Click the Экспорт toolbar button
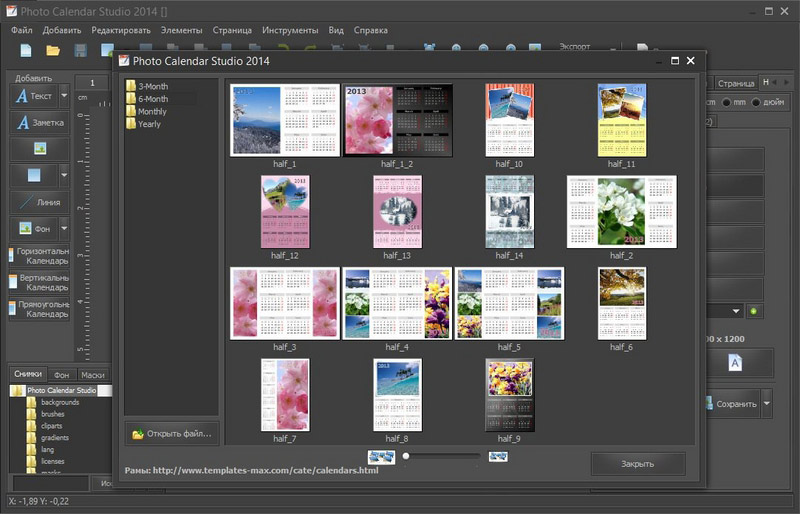800x514 pixels. coord(574,46)
